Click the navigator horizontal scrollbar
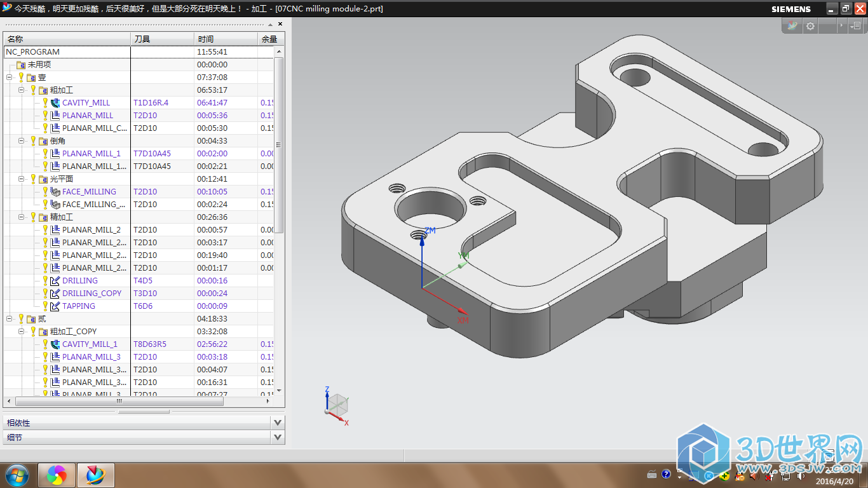This screenshot has width=868, height=488. click(119, 402)
